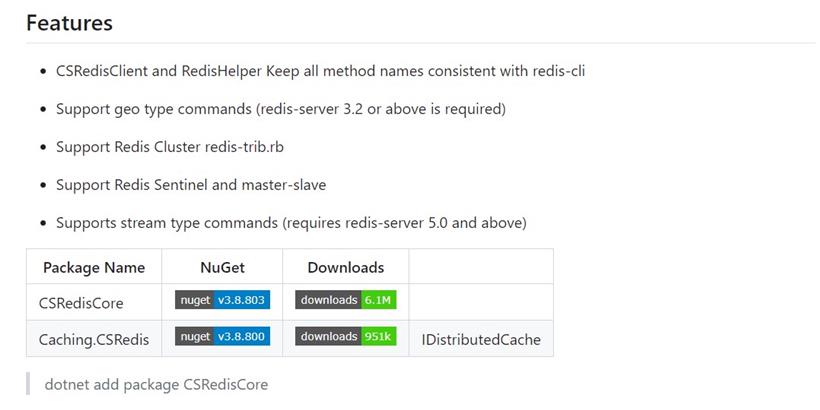Select the Caching.CSRedis package name cell

[x=94, y=339]
